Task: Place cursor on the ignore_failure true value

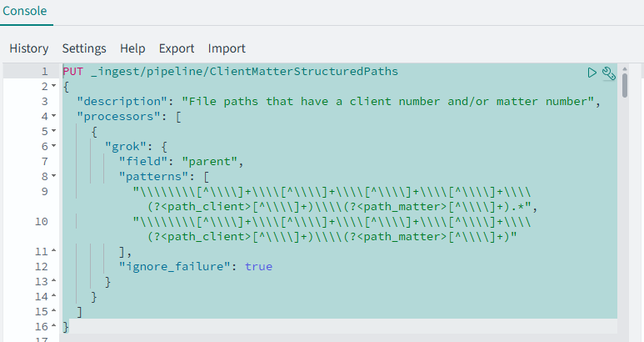Action: 258,266
